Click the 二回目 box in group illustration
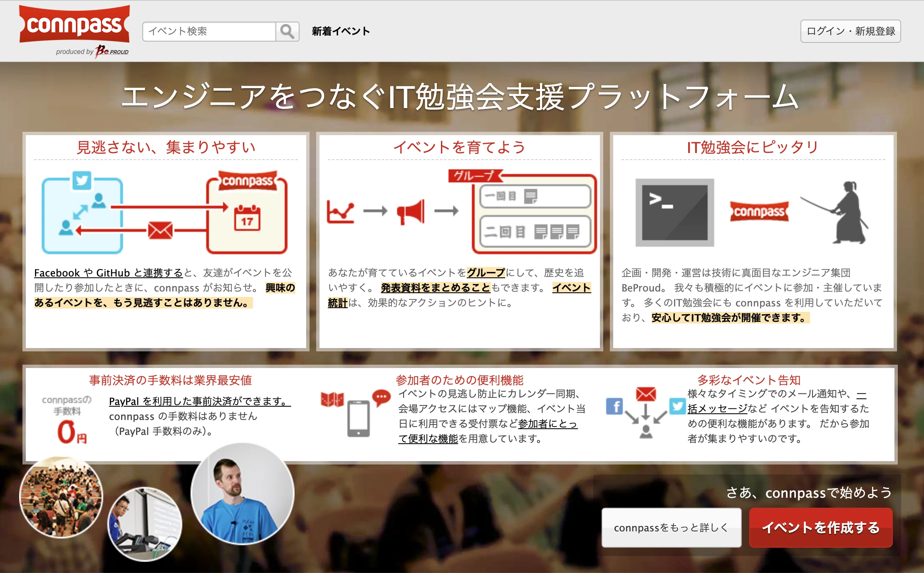 point(535,232)
